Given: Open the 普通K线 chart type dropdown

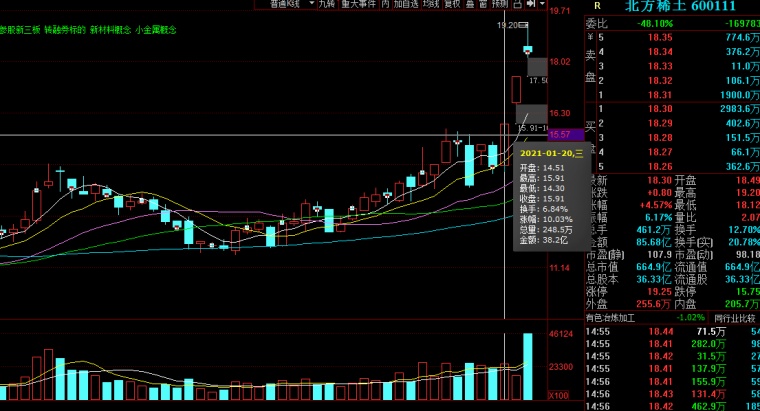Looking at the screenshot, I should [286, 5].
